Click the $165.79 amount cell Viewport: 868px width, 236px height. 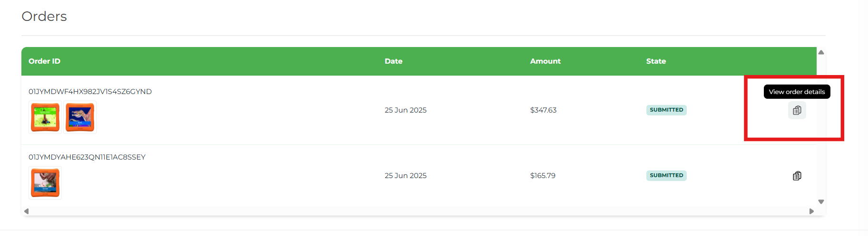(x=543, y=176)
